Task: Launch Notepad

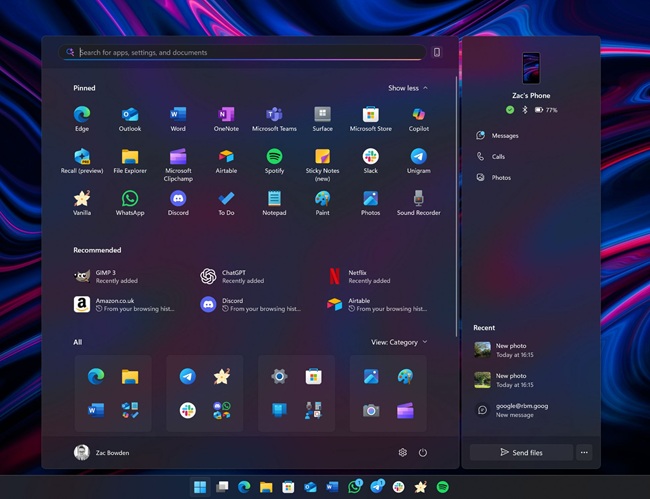Action: (x=274, y=203)
